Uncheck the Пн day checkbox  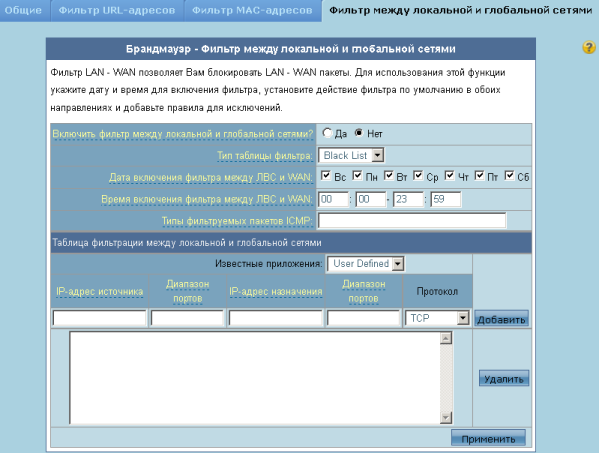[357, 175]
